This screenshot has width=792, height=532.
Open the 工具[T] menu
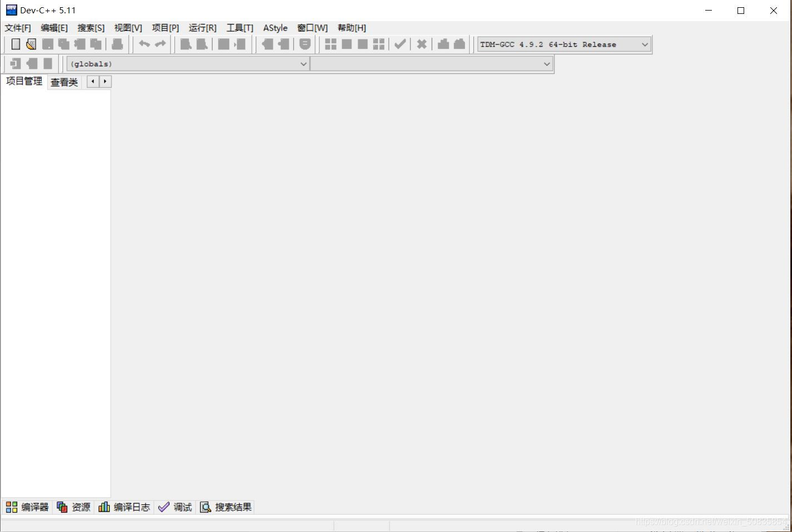point(240,28)
